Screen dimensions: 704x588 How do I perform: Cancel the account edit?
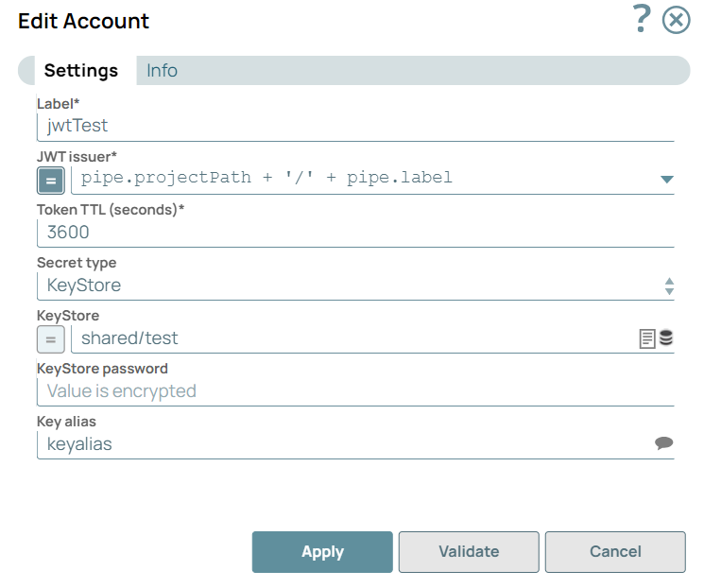[615, 552]
